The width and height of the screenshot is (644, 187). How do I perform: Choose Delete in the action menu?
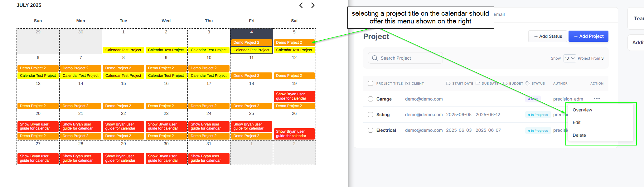click(x=579, y=135)
